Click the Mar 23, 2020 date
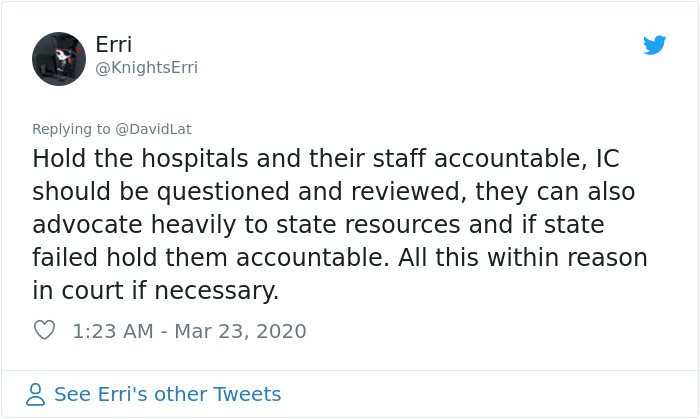The height and width of the screenshot is (419, 700). 240,330
